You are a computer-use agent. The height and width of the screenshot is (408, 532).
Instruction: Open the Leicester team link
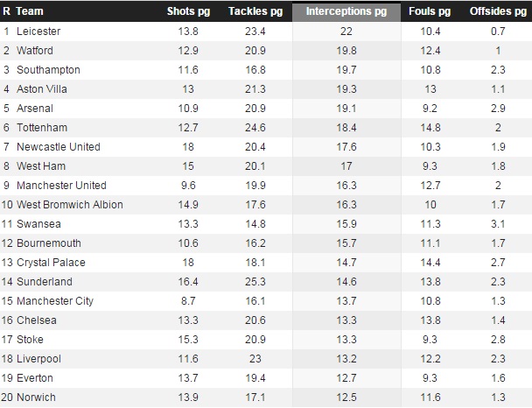(x=38, y=32)
